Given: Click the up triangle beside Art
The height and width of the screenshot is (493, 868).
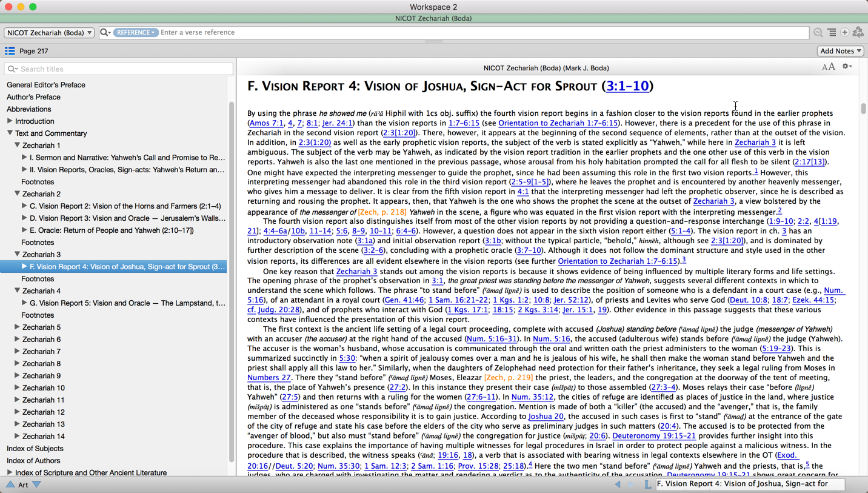Looking at the screenshot, I should (10, 485).
